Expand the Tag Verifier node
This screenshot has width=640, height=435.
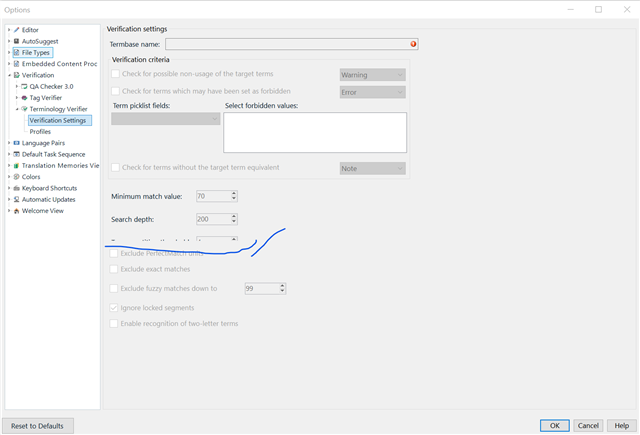pyautogui.click(x=17, y=98)
